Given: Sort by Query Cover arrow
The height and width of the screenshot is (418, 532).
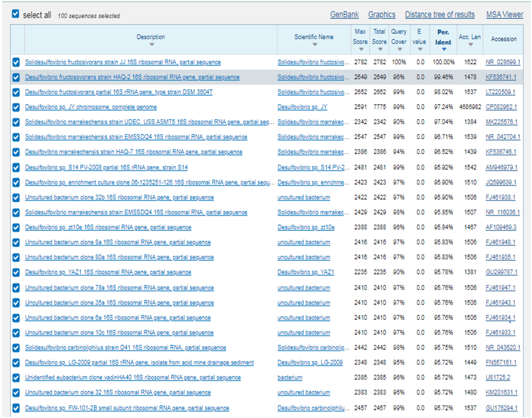Looking at the screenshot, I should click(x=399, y=49).
